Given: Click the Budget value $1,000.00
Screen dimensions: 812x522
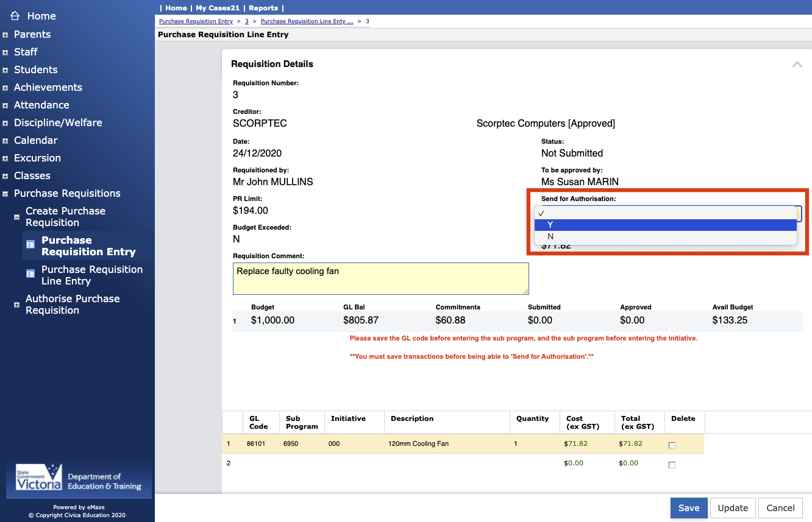Looking at the screenshot, I should (x=272, y=320).
